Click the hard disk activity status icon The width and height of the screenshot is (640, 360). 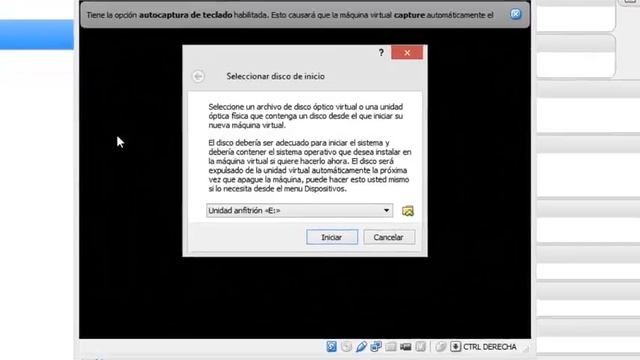(331, 347)
